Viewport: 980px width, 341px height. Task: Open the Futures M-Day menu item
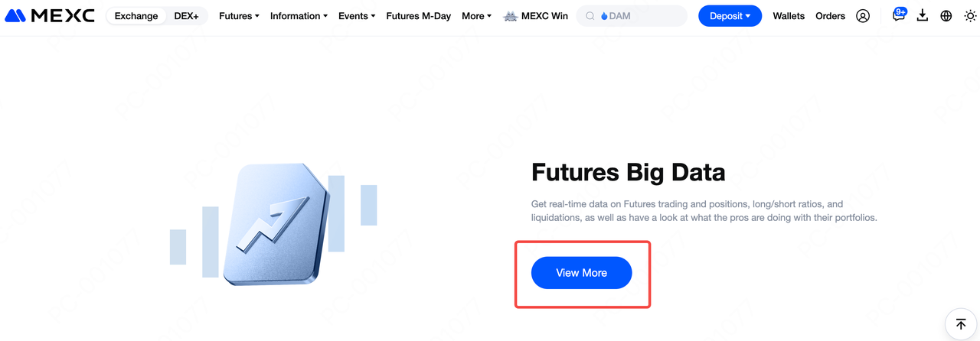click(418, 16)
